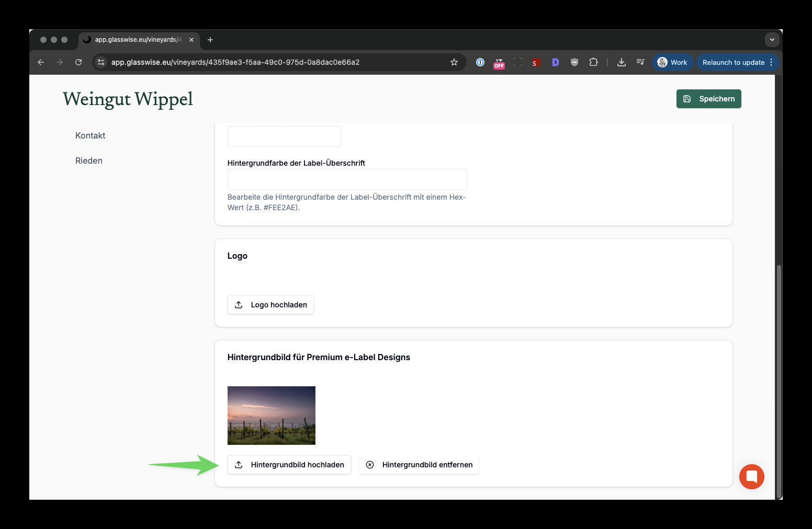Click Hintergrundbild hochladen button
Screen dimensions: 812x529
point(289,465)
